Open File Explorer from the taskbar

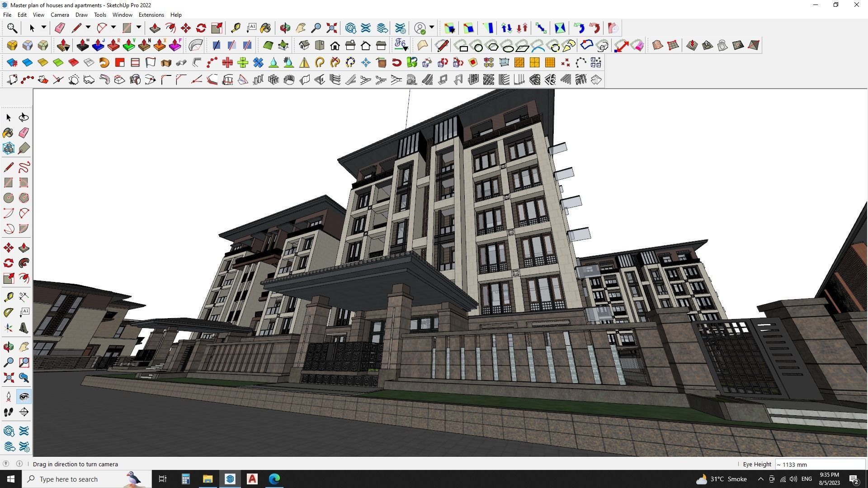tap(208, 479)
